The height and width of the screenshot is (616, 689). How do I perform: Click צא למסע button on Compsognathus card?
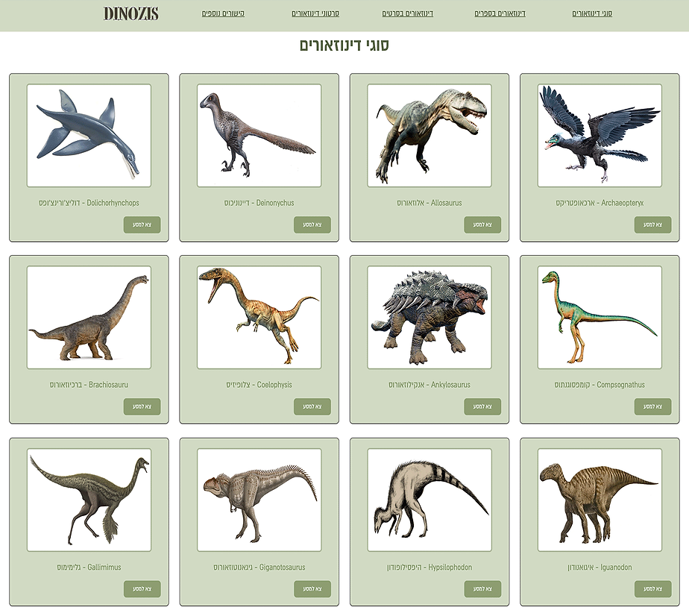click(x=653, y=406)
